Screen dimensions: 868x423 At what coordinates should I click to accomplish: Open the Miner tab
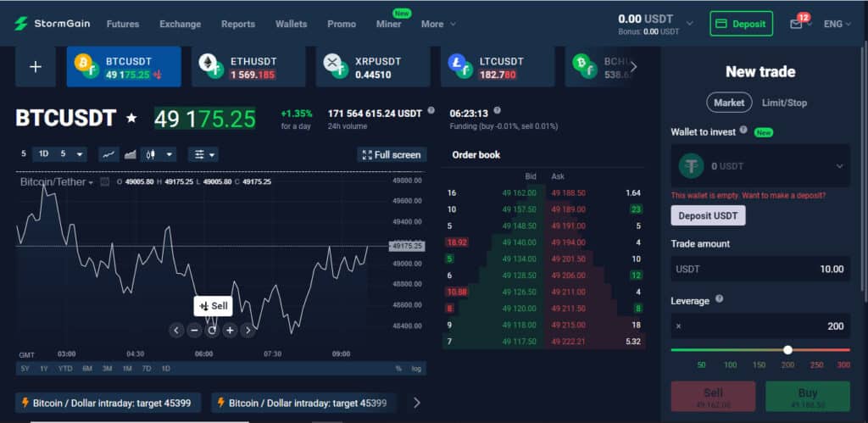pyautogui.click(x=388, y=24)
